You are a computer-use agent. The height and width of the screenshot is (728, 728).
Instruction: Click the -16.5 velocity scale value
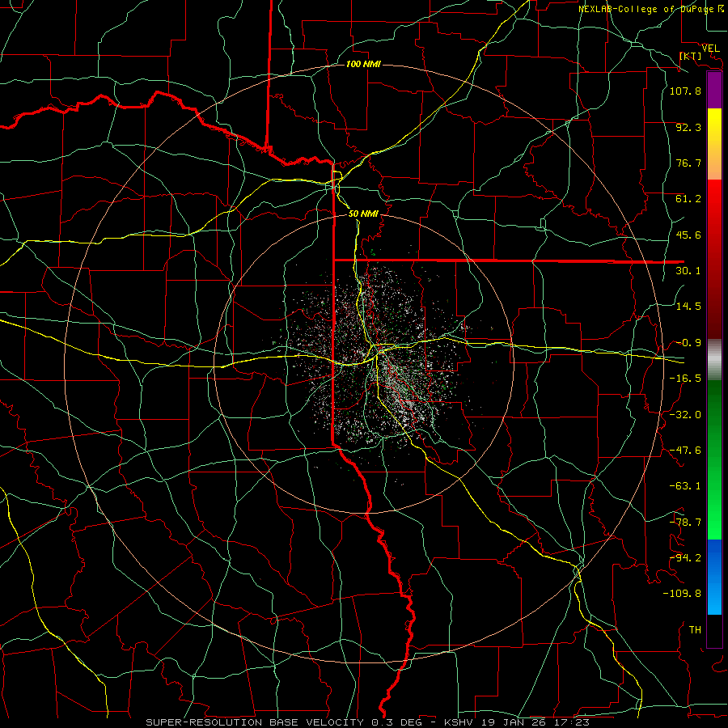pos(685,379)
